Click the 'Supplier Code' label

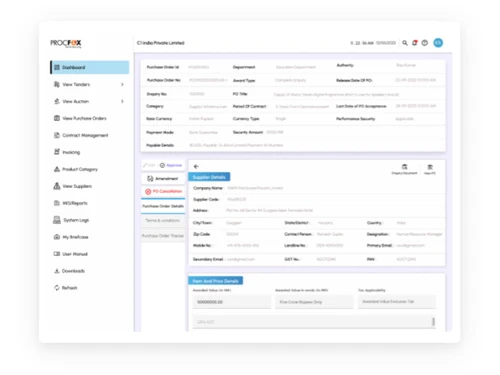(206, 199)
